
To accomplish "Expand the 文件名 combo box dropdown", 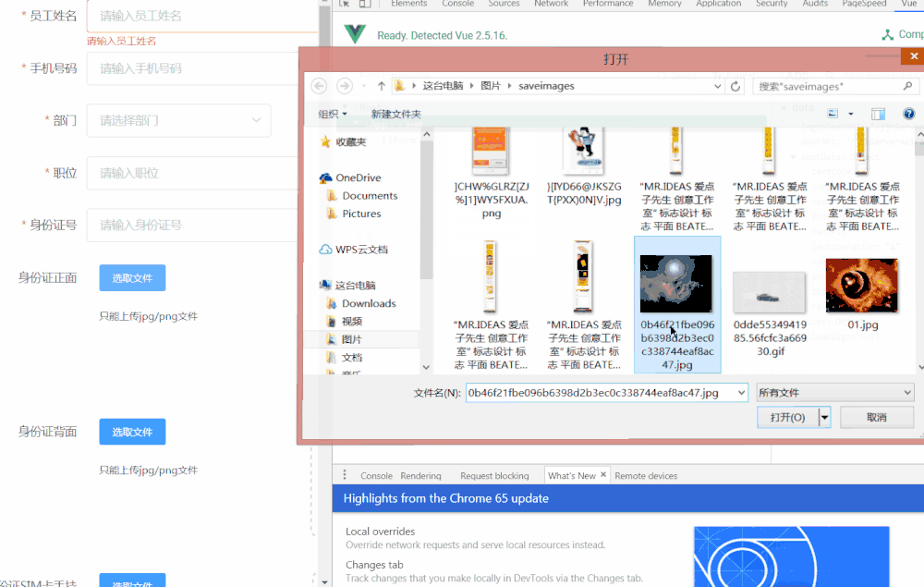I will tap(741, 393).
